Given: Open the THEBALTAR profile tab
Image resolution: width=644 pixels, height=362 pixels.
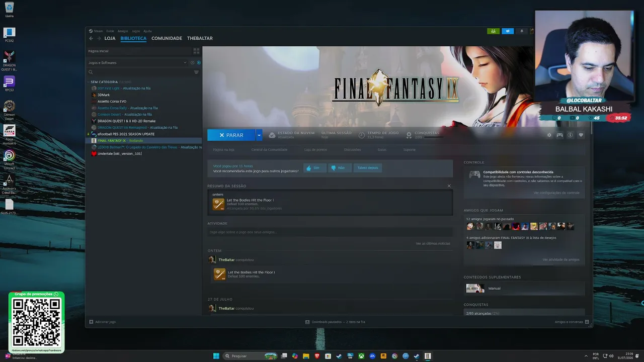Looking at the screenshot, I should coord(200,38).
